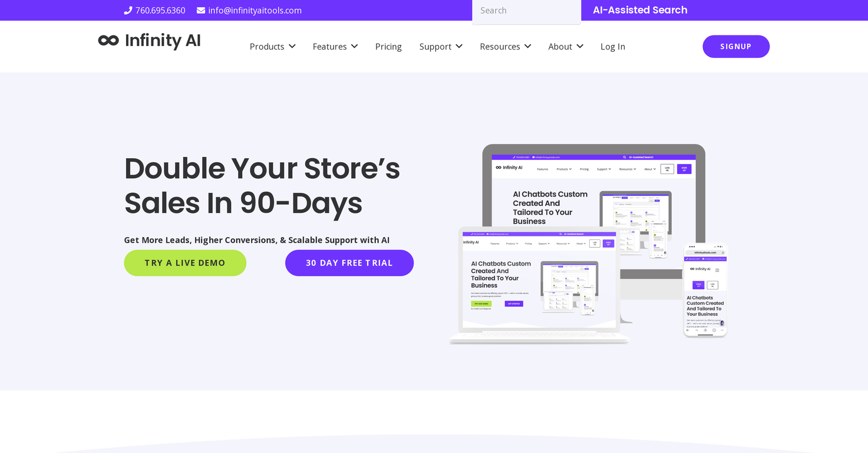This screenshot has height=453, width=868.
Task: Start the Try a Live Demo button
Action: (185, 263)
